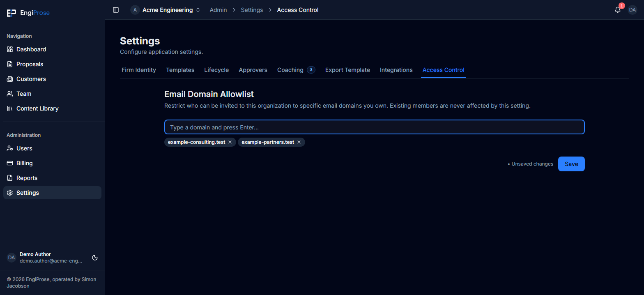Viewport: 644px width, 295px height.
Task: Toggle dark mode moon icon
Action: coord(95,258)
